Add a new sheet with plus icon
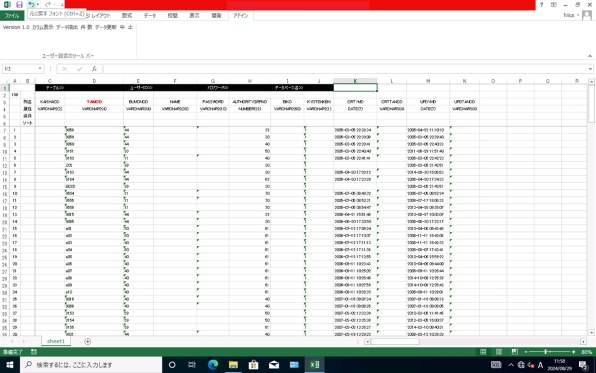The image size is (596, 373). (87, 341)
